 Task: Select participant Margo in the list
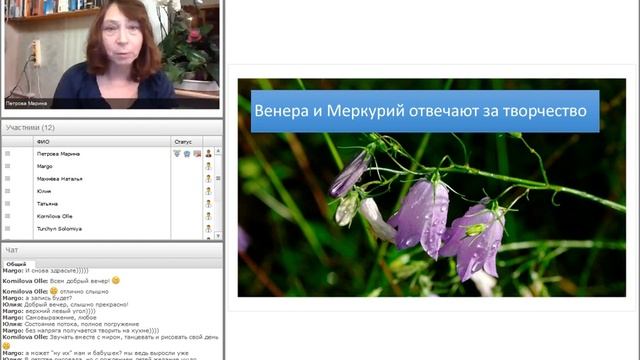pos(44,166)
